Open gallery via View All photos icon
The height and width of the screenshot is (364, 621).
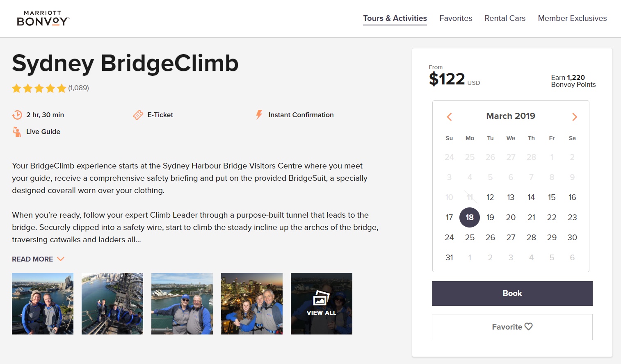(x=322, y=298)
